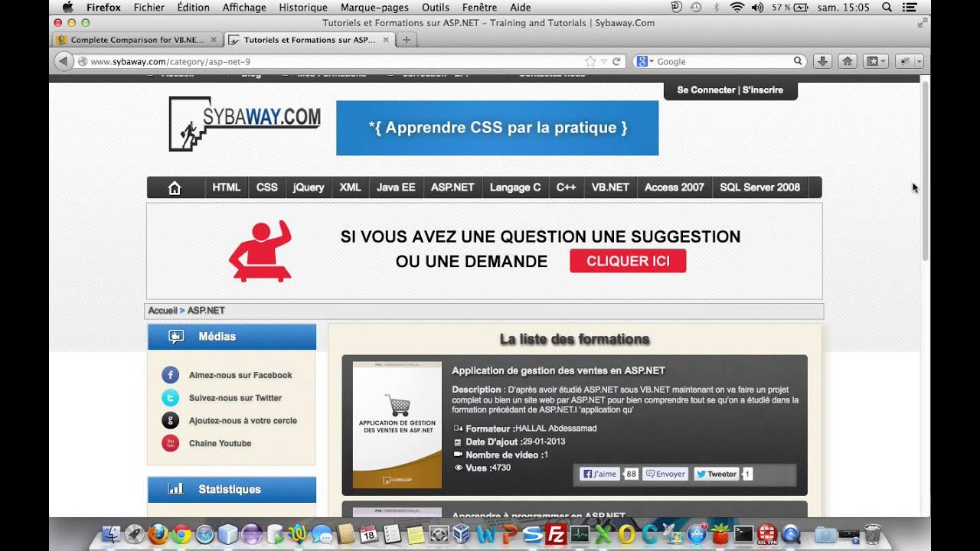Image resolution: width=980 pixels, height=551 pixels.
Task: Click the Facebook J'aime button
Action: click(x=599, y=474)
